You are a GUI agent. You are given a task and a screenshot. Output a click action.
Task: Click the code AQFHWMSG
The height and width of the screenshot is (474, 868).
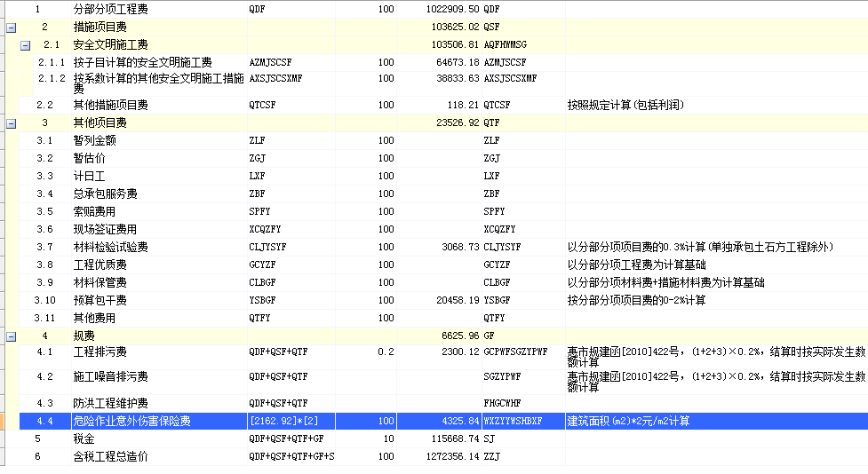[505, 44]
